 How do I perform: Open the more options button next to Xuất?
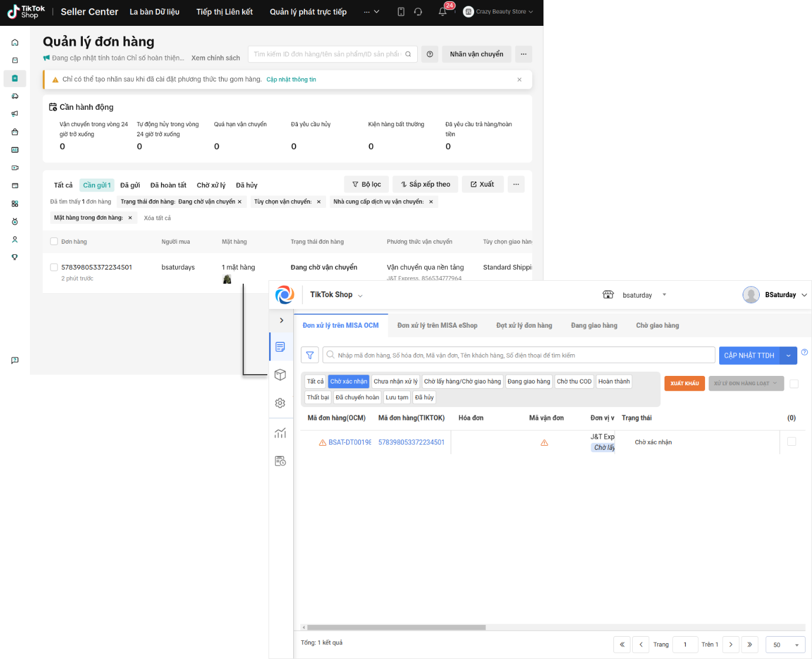pyautogui.click(x=516, y=184)
